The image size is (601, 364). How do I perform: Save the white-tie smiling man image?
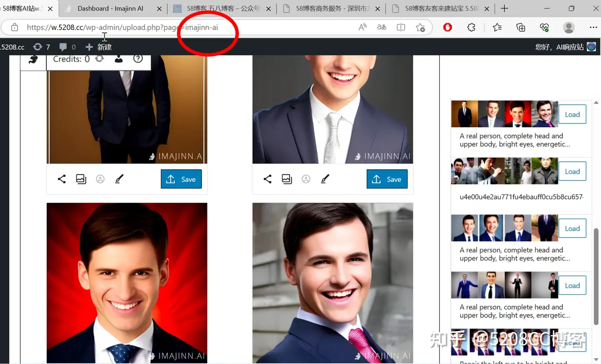[x=387, y=179]
